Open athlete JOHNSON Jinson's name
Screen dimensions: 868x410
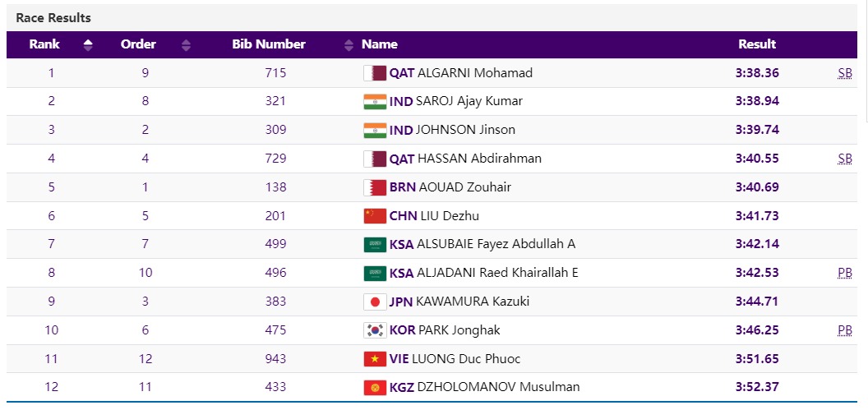point(459,130)
